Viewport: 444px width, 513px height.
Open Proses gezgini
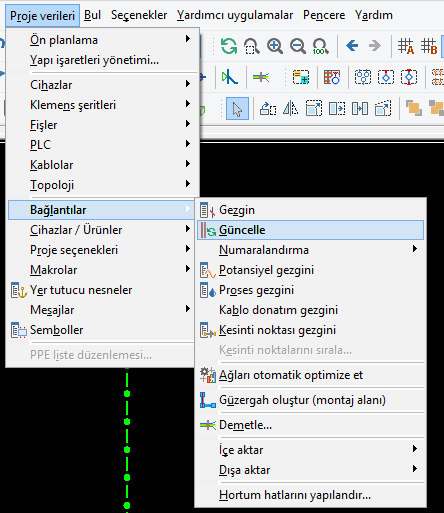tap(310, 290)
